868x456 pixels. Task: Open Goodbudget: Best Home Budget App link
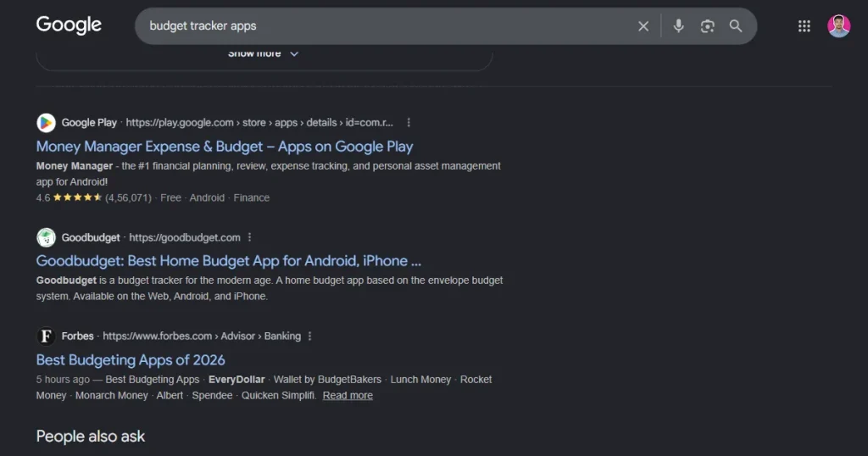coord(229,261)
